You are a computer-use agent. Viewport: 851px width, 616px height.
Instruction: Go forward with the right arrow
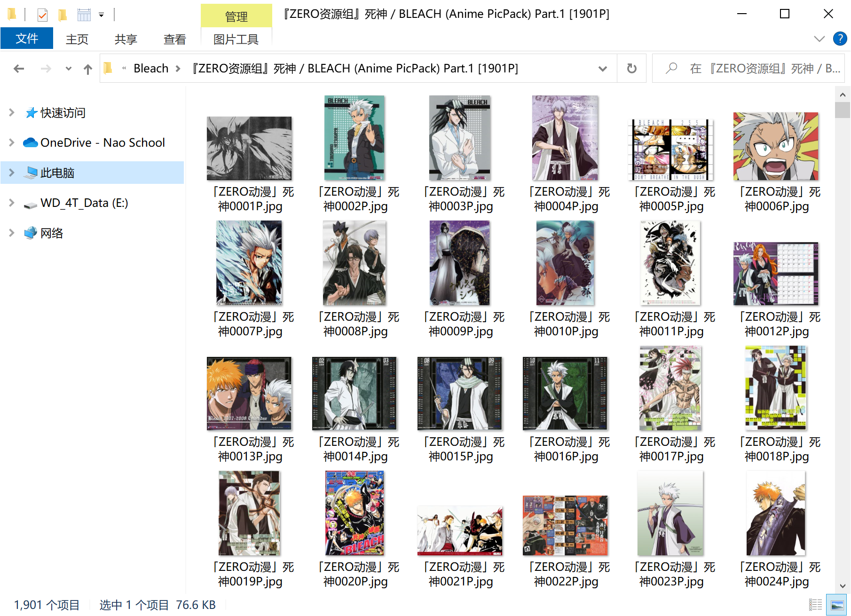pyautogui.click(x=46, y=69)
